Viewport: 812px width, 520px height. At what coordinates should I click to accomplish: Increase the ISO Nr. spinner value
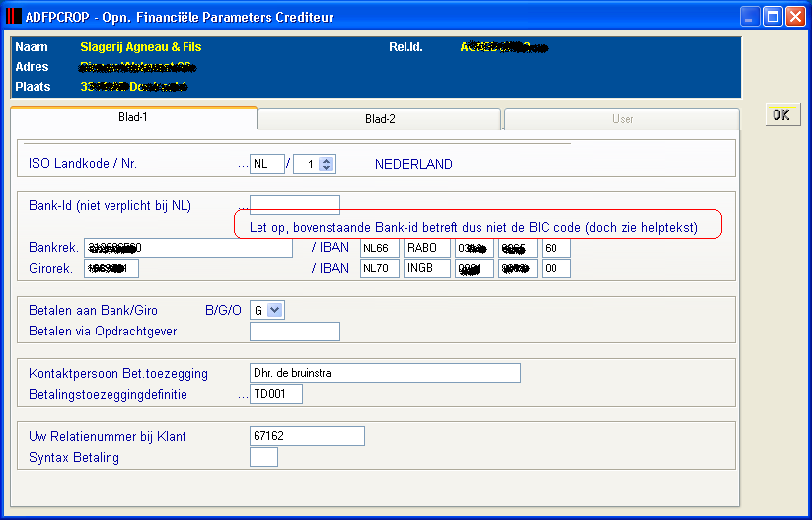[326, 161]
